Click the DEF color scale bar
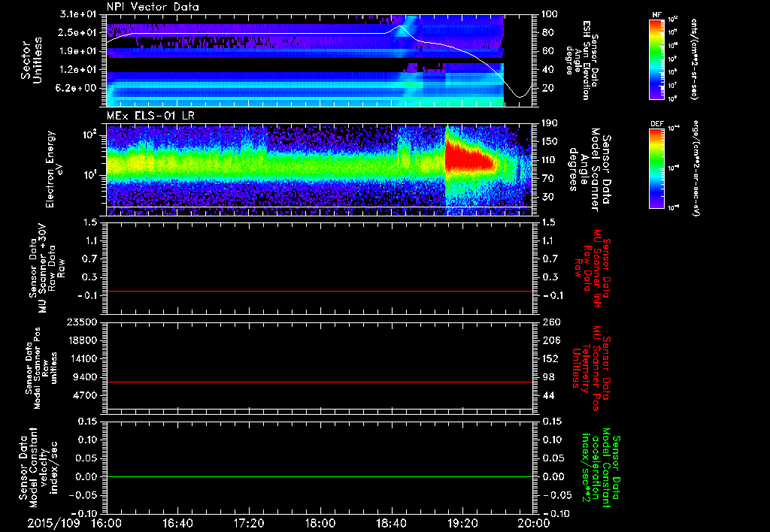Viewport: 770px width, 532px height. (x=656, y=168)
